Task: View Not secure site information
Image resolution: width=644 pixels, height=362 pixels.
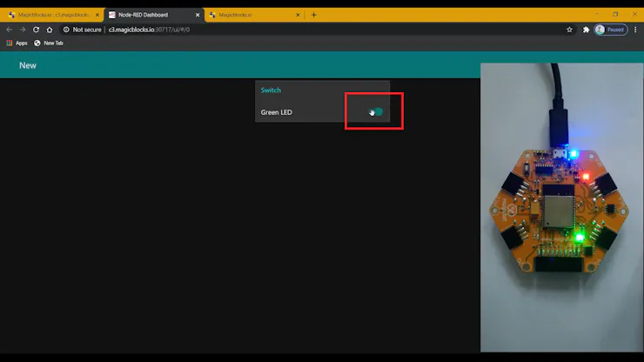Action: (x=82, y=30)
